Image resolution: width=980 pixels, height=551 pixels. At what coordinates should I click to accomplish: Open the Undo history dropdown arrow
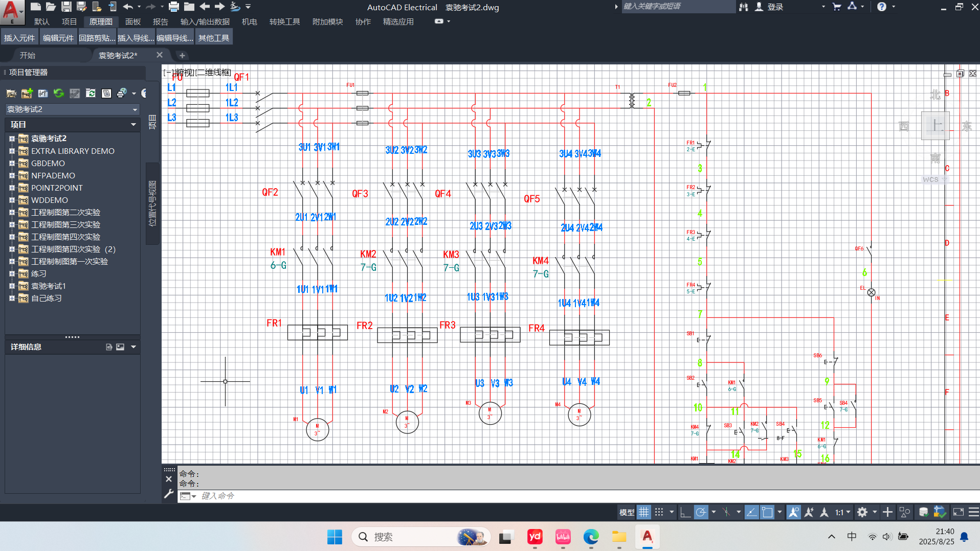139,7
